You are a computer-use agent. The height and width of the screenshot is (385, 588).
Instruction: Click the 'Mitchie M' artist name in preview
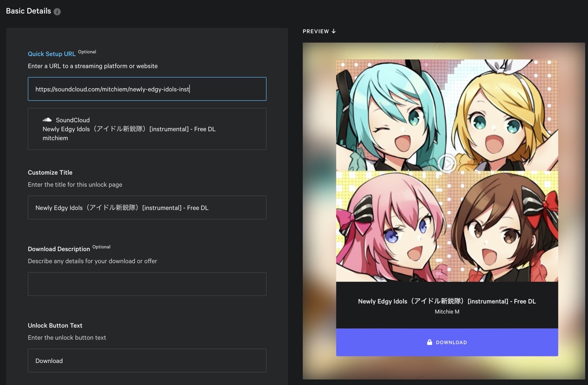click(x=447, y=311)
